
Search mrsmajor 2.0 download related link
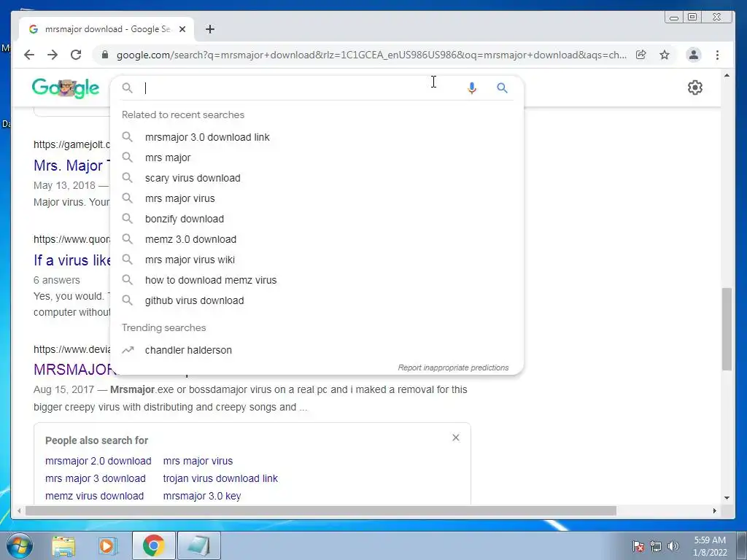(98, 461)
